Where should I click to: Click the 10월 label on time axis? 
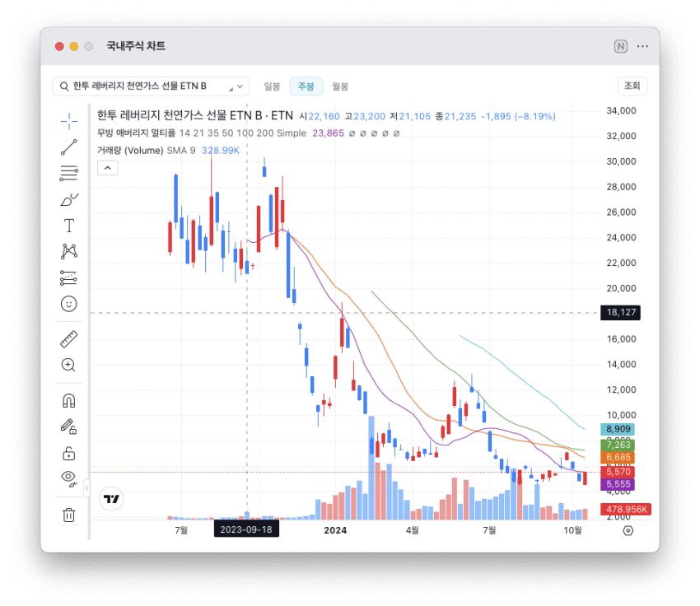[x=573, y=530]
